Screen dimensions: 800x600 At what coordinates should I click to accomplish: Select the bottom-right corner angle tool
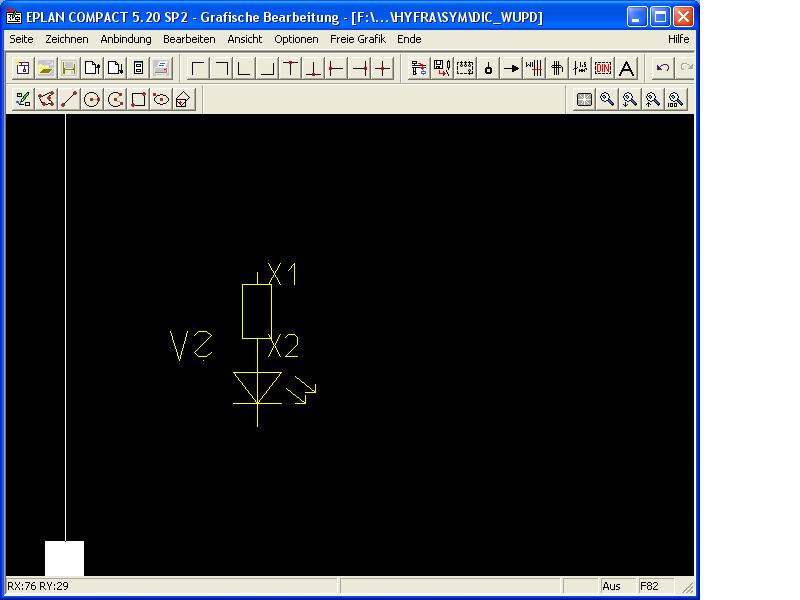pos(267,68)
